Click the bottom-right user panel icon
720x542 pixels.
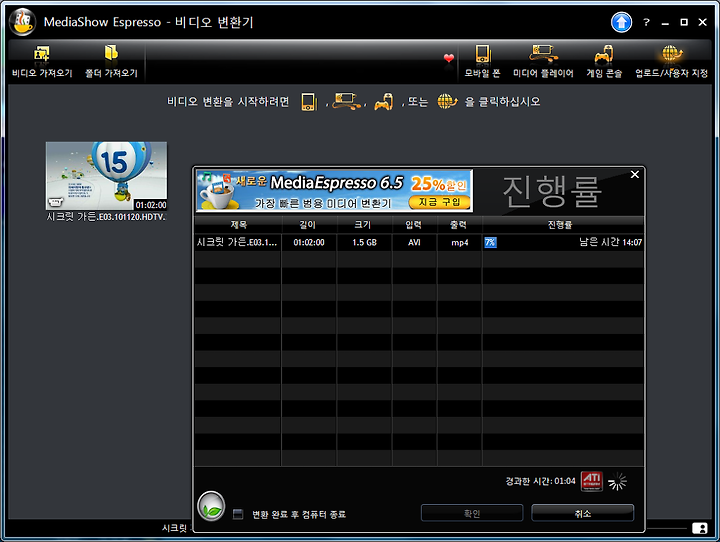(699, 528)
